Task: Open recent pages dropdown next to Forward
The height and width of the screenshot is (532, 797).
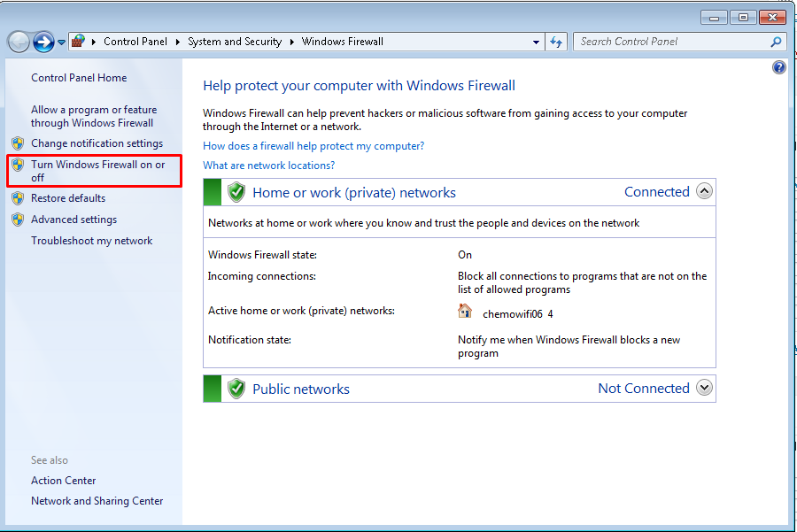Action: (62, 42)
